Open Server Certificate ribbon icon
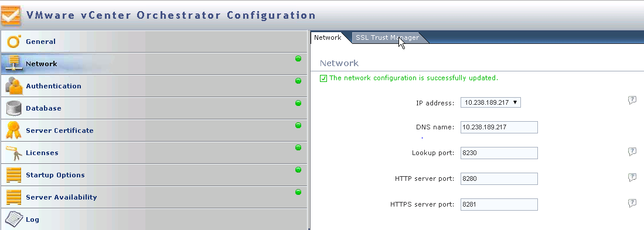Screen dimensions: 644x230 coord(14,131)
